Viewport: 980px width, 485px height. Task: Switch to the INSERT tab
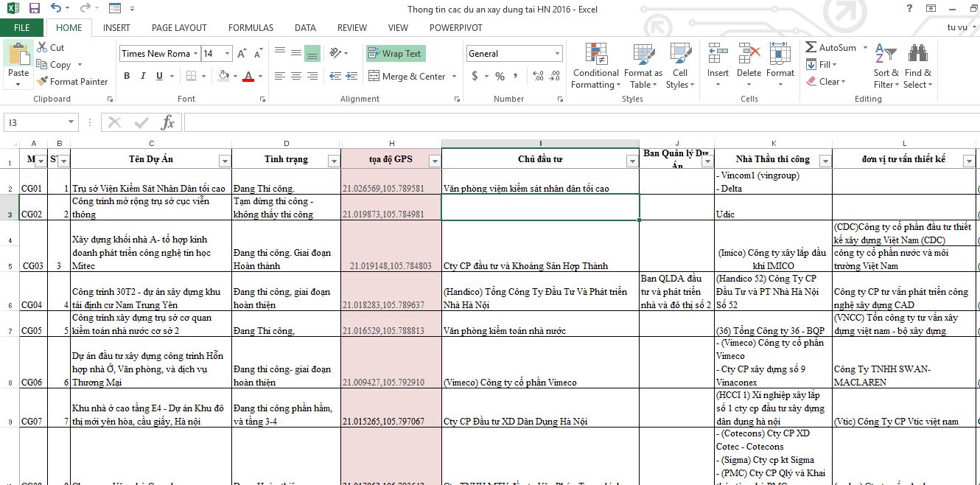click(x=116, y=27)
